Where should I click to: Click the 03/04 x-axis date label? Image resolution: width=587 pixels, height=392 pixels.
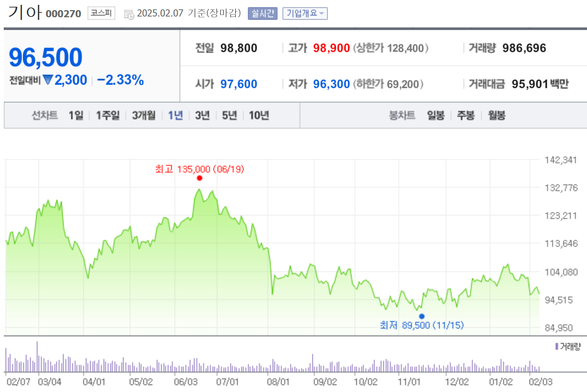click(49, 382)
